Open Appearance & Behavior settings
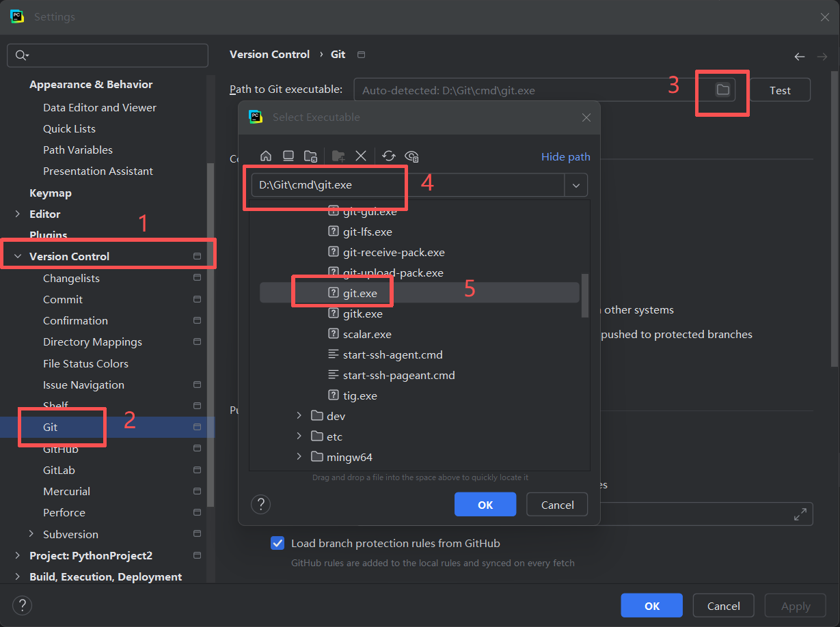Image resolution: width=840 pixels, height=627 pixels. [91, 85]
